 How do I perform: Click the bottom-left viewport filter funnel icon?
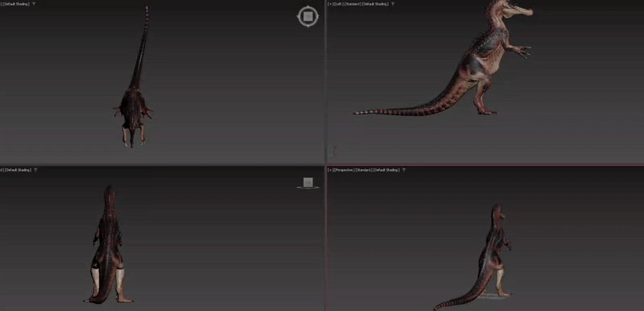click(35, 170)
